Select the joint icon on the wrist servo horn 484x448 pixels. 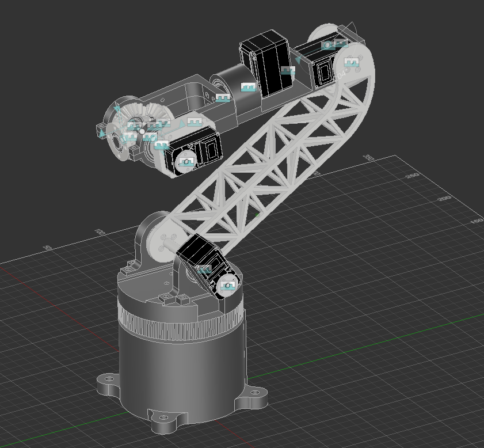186,161
